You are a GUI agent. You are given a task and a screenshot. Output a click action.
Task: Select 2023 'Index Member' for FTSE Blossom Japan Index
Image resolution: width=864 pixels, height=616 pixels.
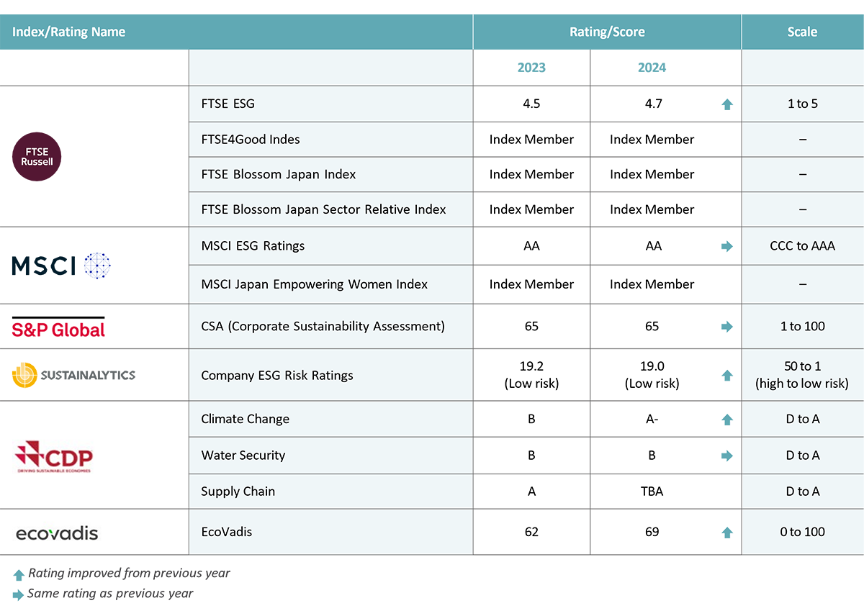pos(531,174)
